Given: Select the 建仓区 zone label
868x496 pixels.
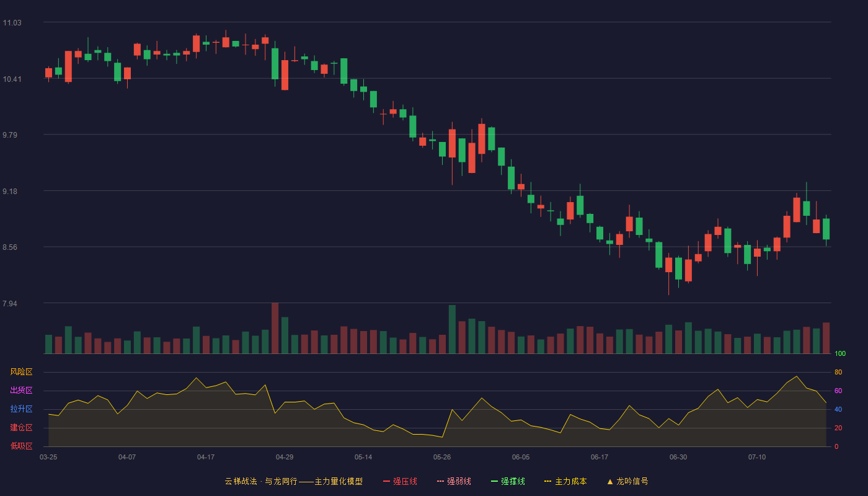Looking at the screenshot, I should coord(21,428).
